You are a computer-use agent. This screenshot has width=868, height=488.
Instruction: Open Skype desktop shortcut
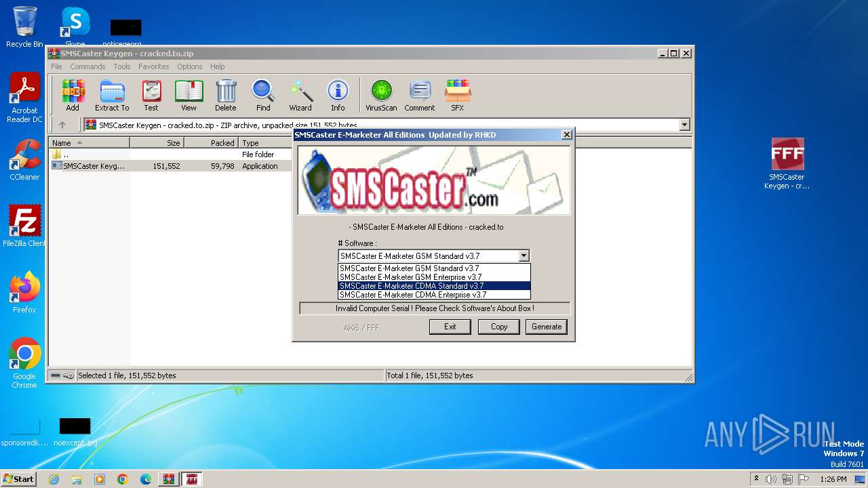coord(75,27)
